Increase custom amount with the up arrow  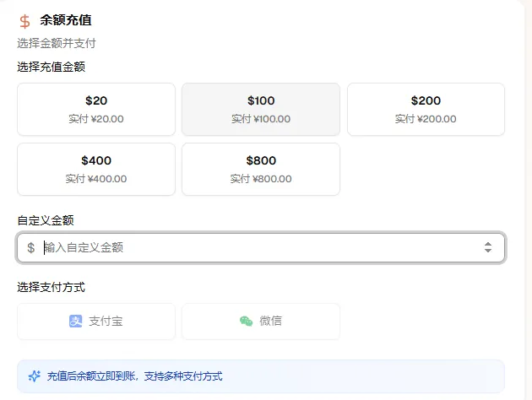(x=488, y=244)
